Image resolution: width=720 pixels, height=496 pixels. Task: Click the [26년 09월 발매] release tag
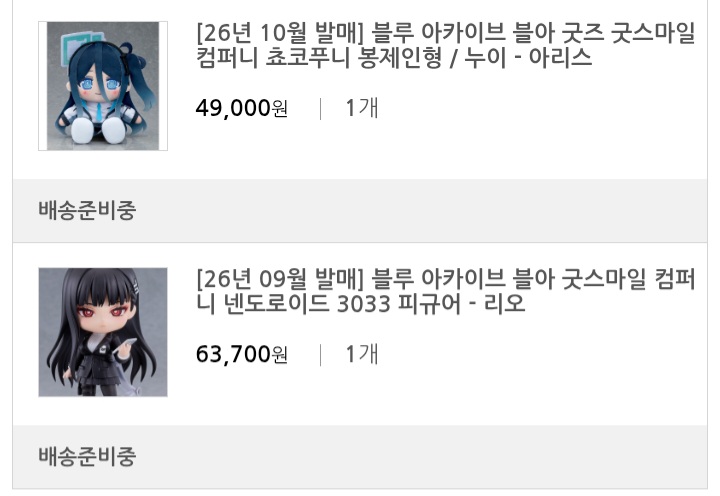pos(280,279)
